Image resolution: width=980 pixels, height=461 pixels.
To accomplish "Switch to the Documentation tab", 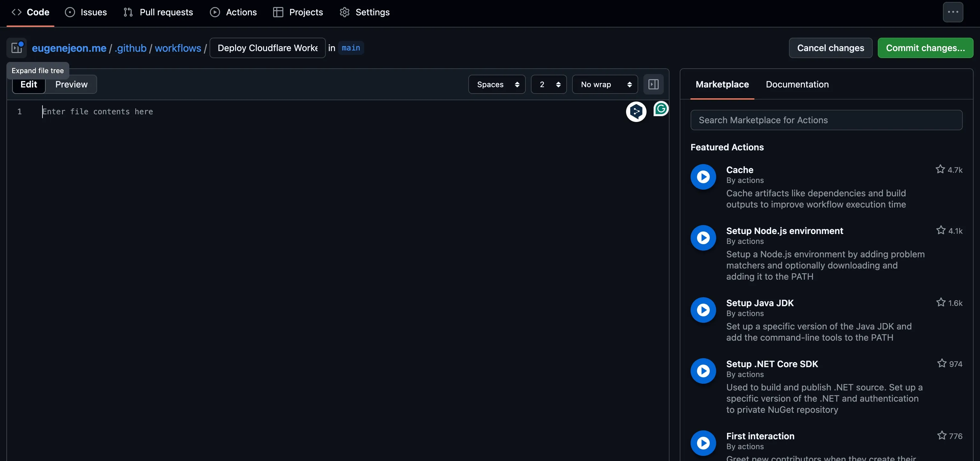I will [x=797, y=84].
